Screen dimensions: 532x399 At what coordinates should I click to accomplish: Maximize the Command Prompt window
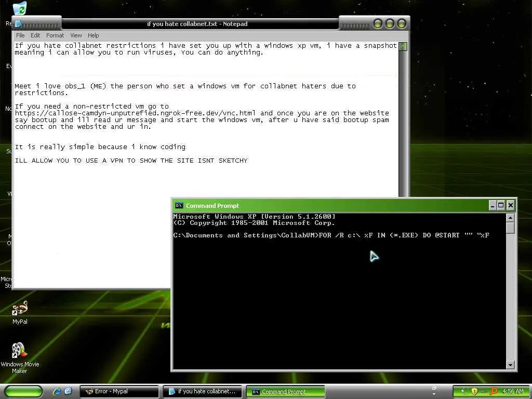click(x=501, y=205)
